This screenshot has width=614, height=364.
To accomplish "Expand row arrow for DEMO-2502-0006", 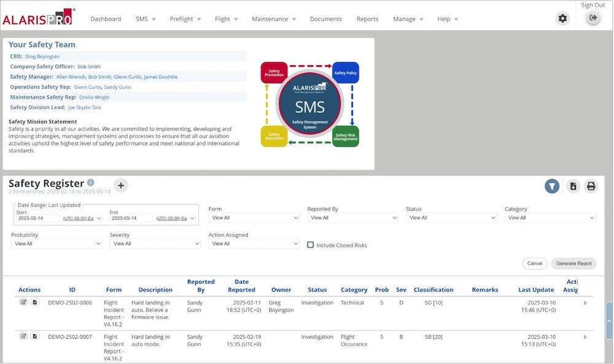I will (585, 303).
